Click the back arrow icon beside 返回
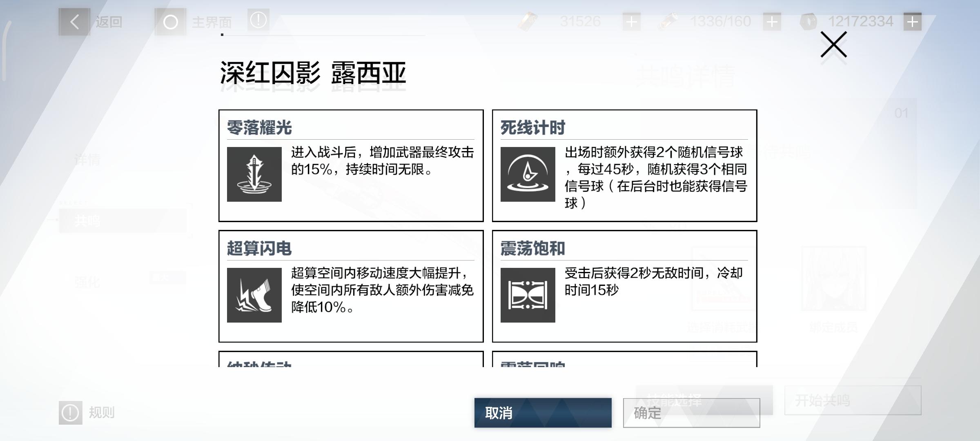Viewport: 980px width, 441px height. [74, 22]
